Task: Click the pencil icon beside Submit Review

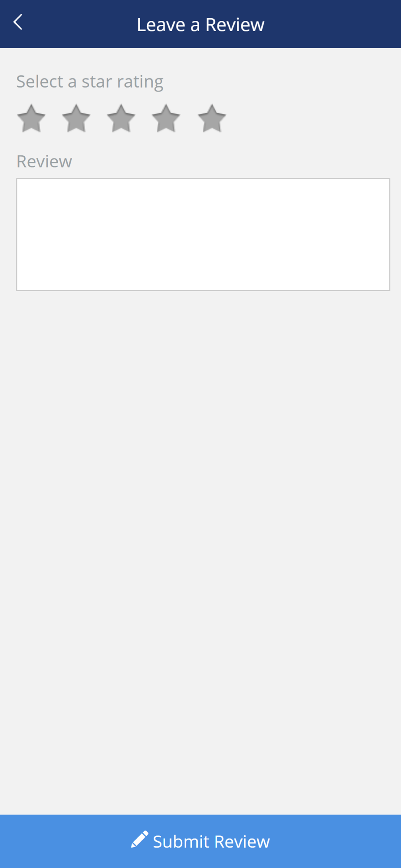Action: pyautogui.click(x=140, y=839)
